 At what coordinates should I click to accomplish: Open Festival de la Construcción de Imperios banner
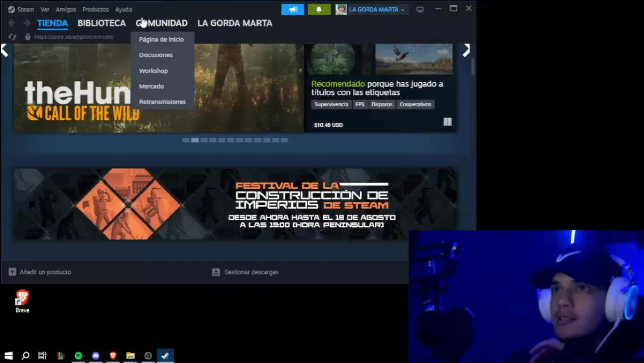(x=235, y=204)
